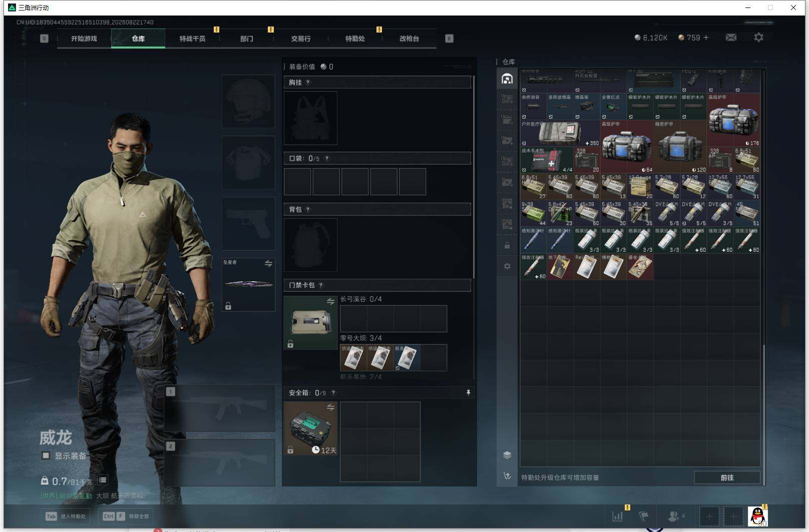Select the .45 ammo box with 51 rounds
The width and height of the screenshot is (809, 532).
[747, 213]
